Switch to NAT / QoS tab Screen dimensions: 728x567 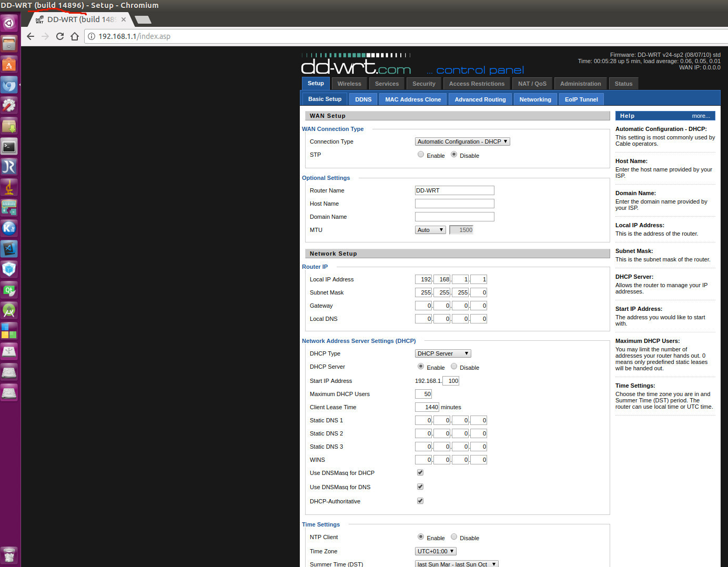pyautogui.click(x=532, y=84)
